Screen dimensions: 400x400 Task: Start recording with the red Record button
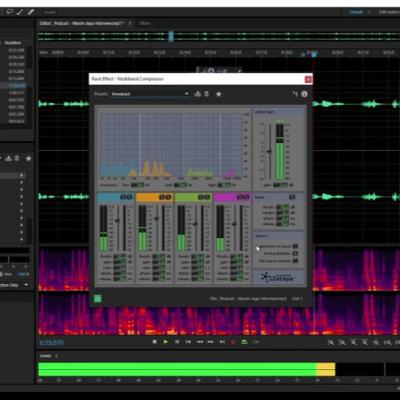point(233,342)
